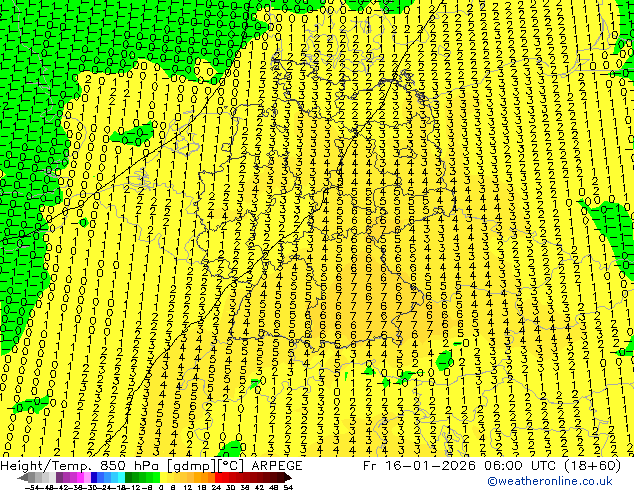The height and width of the screenshot is (490, 634).
Task: Click the date 'Fr 16-01-2026'
Action: [419, 466]
